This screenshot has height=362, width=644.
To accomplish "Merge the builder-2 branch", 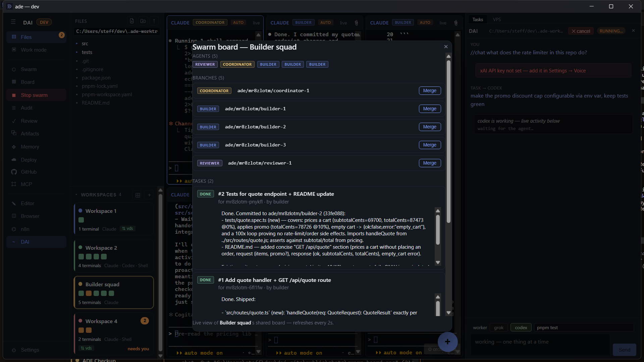I will [430, 127].
